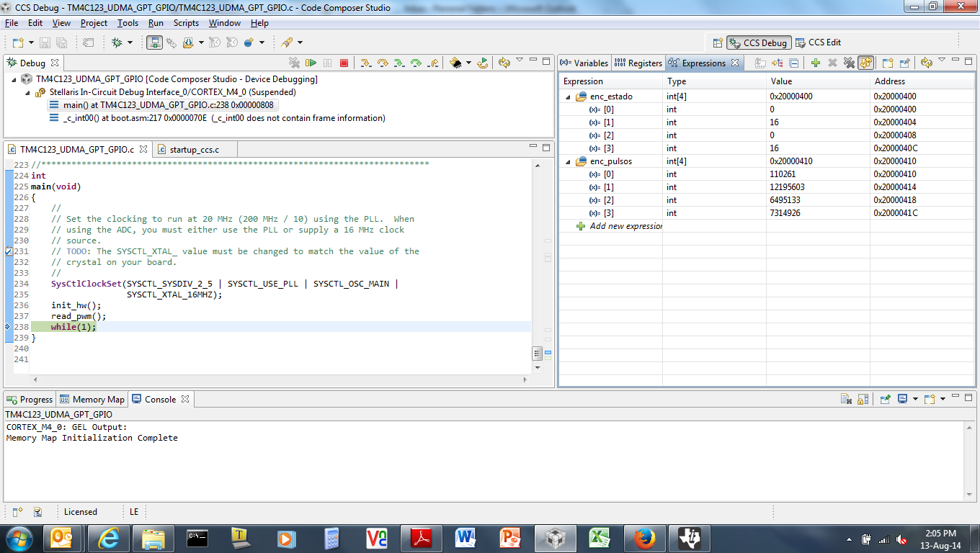Select the CCS Debug perspective button
Viewport: 980px width, 553px height.
[759, 42]
